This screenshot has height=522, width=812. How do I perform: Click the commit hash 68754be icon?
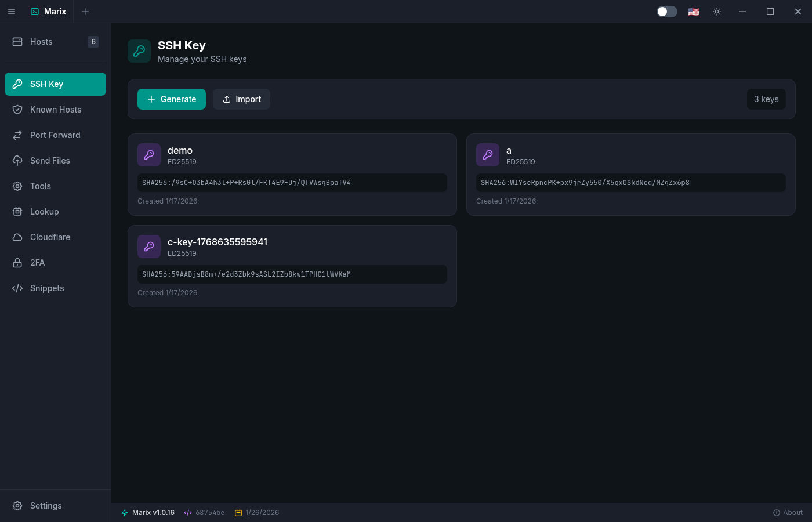tap(187, 512)
